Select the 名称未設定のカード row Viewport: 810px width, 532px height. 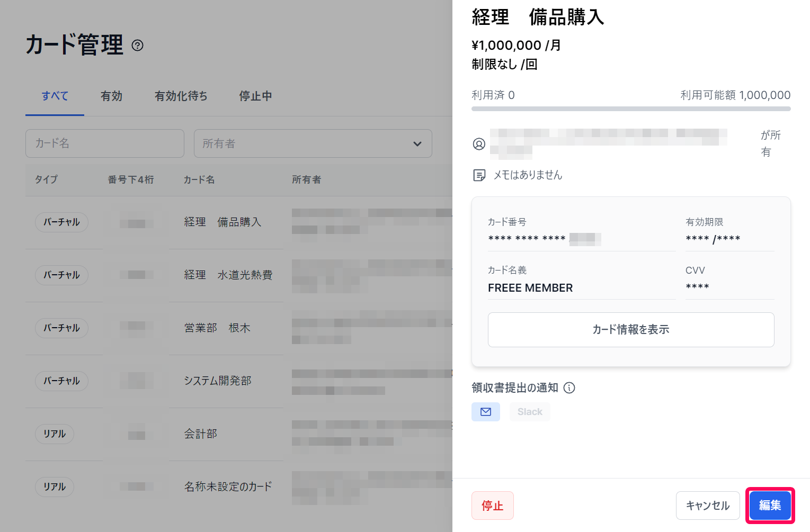point(239,487)
